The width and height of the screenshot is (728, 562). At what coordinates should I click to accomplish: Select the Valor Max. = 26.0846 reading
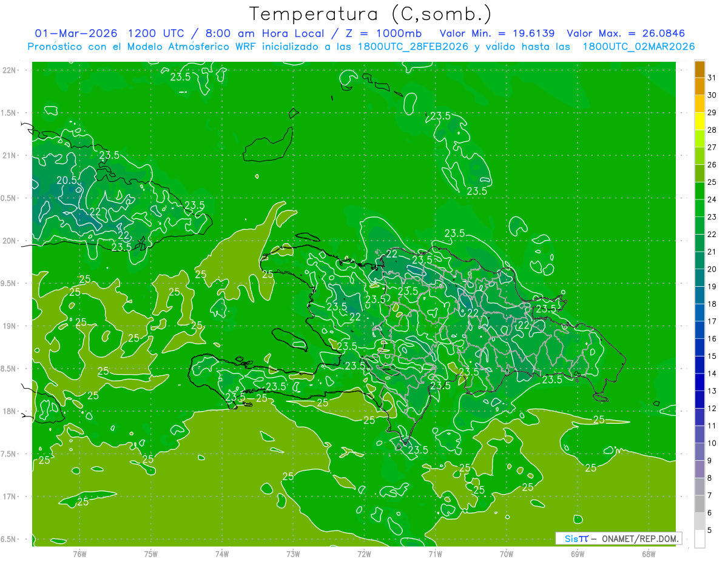pos(626,33)
